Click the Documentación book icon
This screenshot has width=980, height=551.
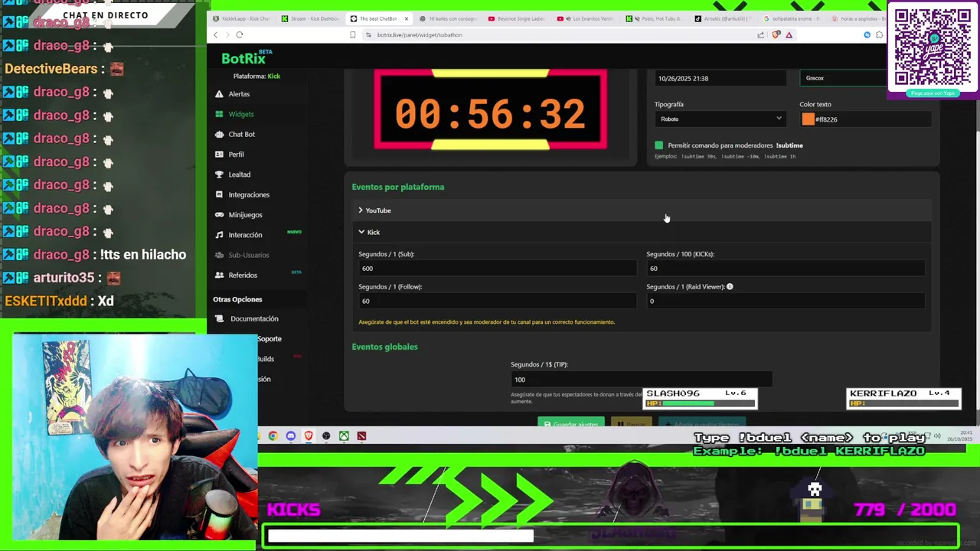pyautogui.click(x=220, y=318)
